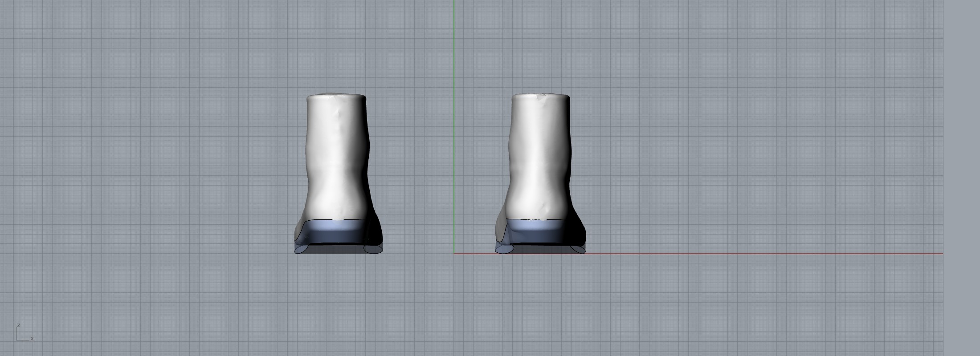Image resolution: width=980 pixels, height=356 pixels.
Task: Click the blank gray strip beyond the grid
Action: [x=961, y=178]
